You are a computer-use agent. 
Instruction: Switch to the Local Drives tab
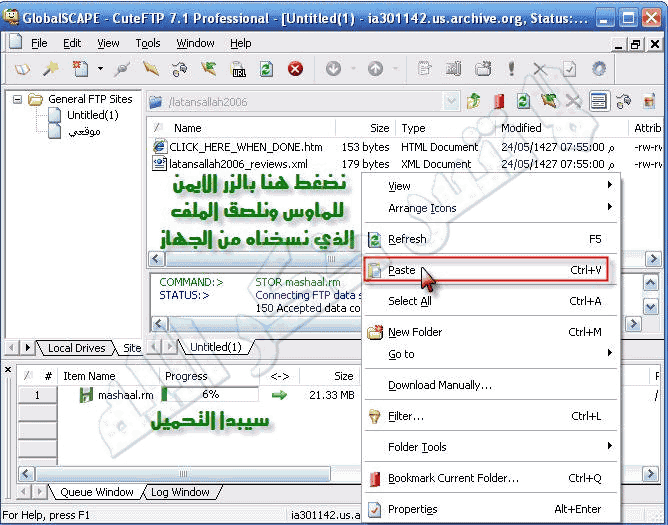tap(76, 348)
